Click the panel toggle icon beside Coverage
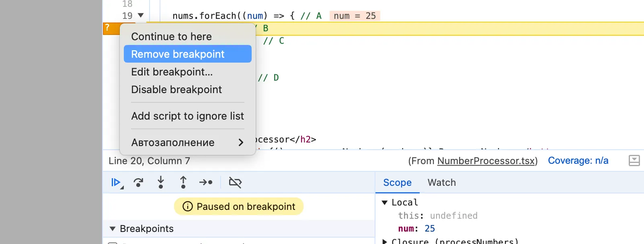644x244 pixels. coord(634,161)
